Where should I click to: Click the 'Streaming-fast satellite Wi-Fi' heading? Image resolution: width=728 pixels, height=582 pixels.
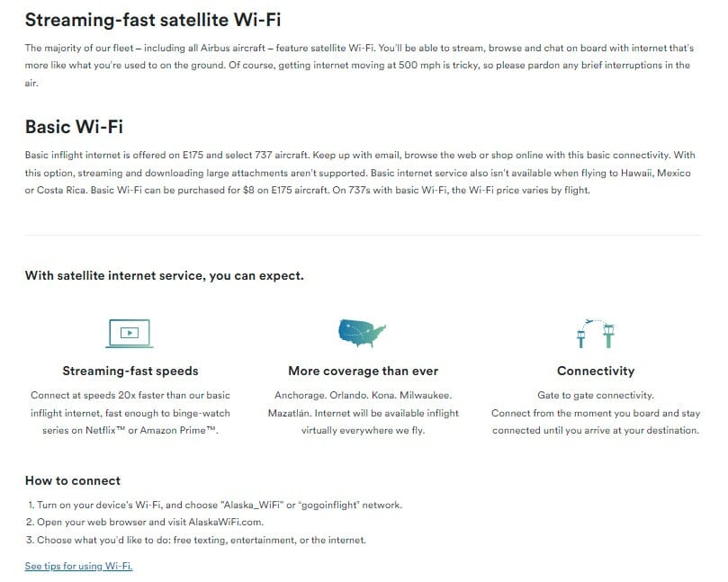[153, 20]
